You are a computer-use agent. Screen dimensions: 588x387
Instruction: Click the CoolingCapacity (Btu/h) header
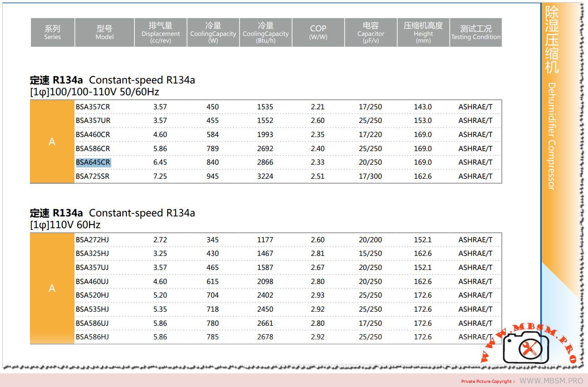(266, 32)
